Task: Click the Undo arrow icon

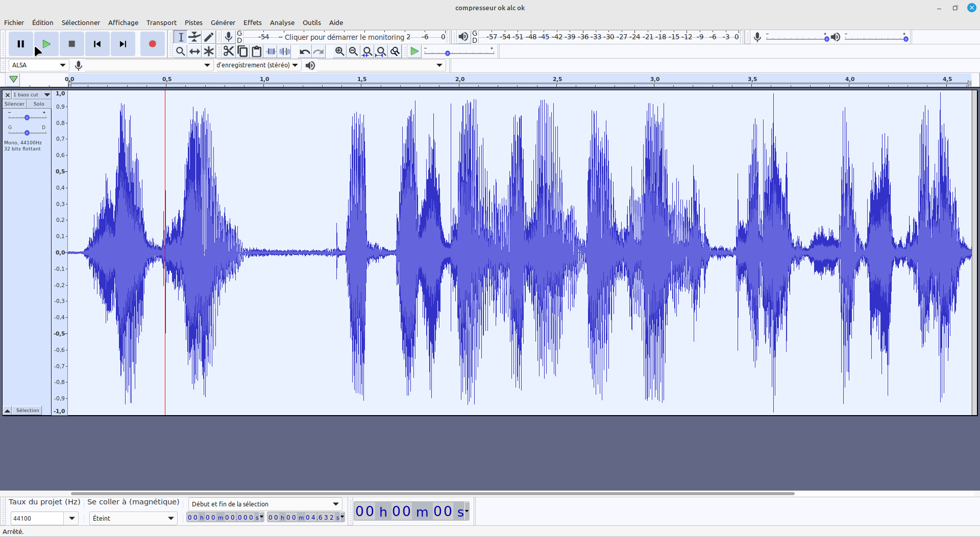Action: 305,52
